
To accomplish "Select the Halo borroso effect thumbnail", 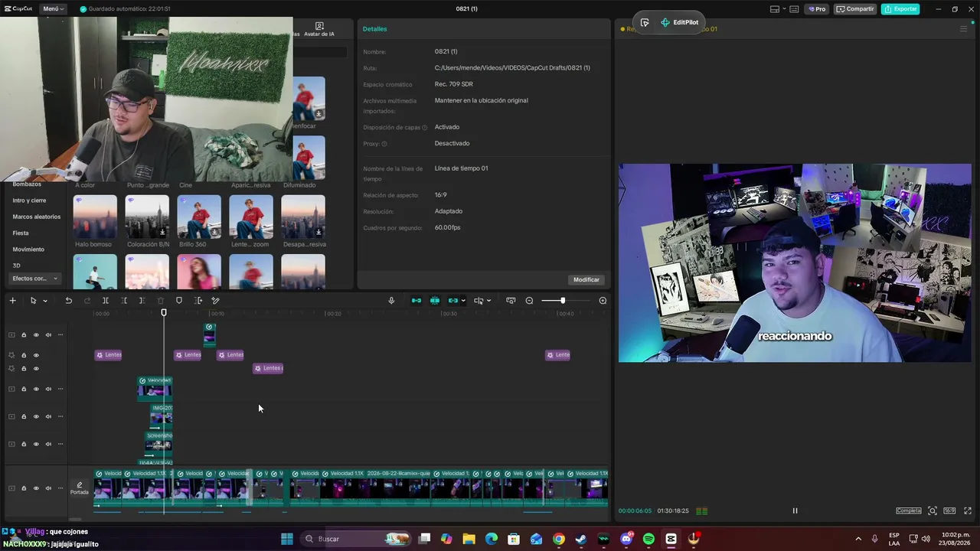I will [x=95, y=217].
